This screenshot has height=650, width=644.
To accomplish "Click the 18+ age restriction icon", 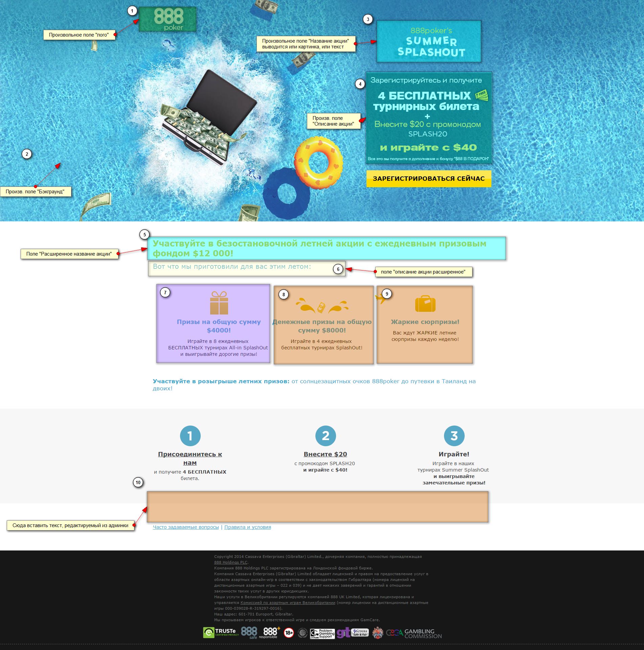I will coord(289,632).
